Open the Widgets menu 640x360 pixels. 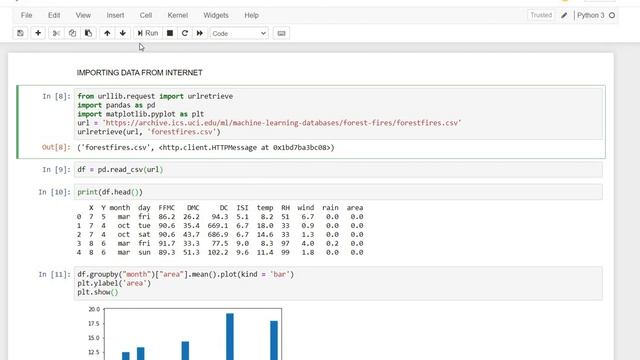[216, 15]
